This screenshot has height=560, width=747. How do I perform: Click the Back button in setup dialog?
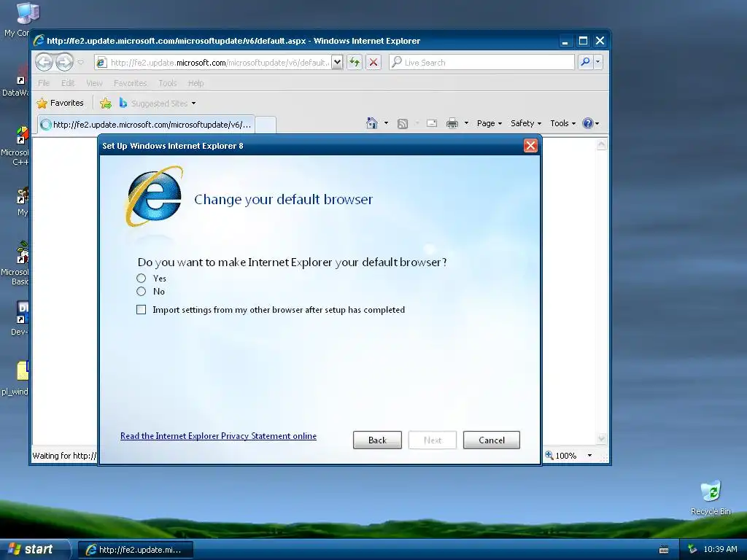(x=377, y=440)
